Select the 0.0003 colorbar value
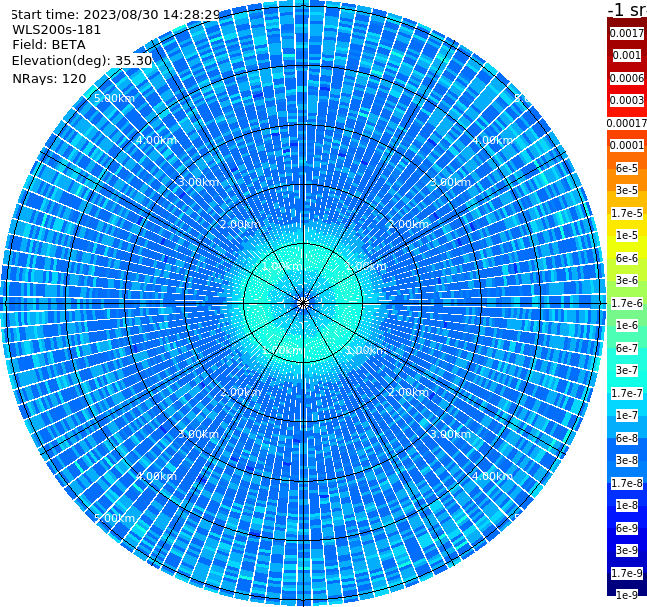Image resolution: width=647 pixels, height=607 pixels. pyautogui.click(x=627, y=100)
